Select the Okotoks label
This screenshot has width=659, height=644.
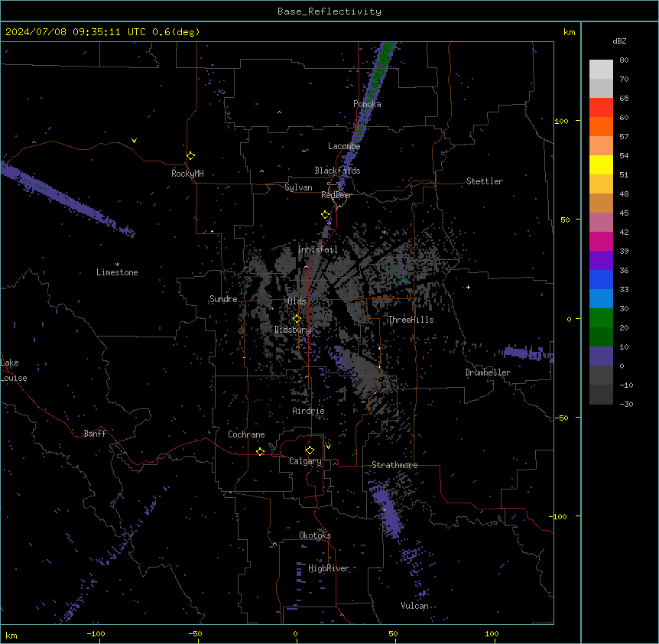[x=315, y=535]
